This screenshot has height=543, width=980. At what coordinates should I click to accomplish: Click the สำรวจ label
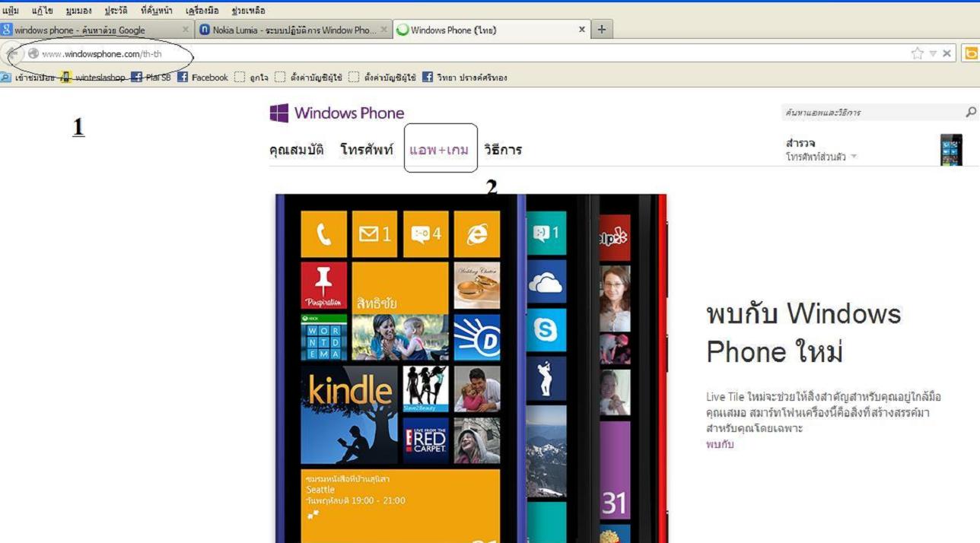pyautogui.click(x=800, y=143)
